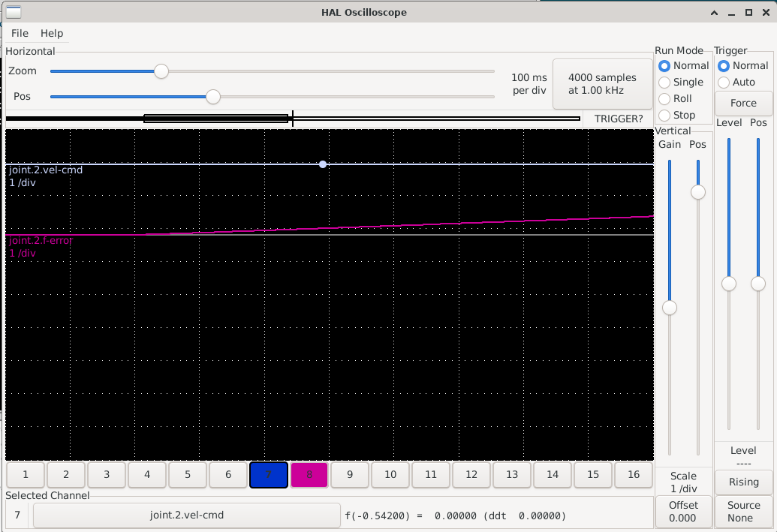Image resolution: width=777 pixels, height=532 pixels.
Task: Select Single run mode
Action: [665, 83]
